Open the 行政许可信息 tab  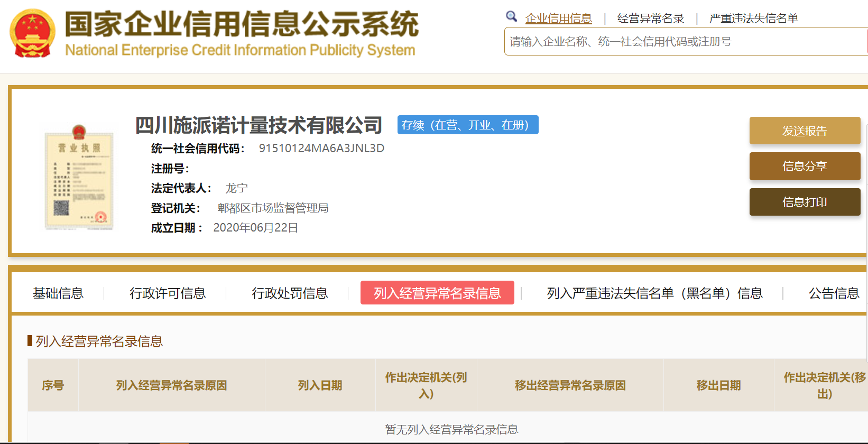pyautogui.click(x=168, y=293)
